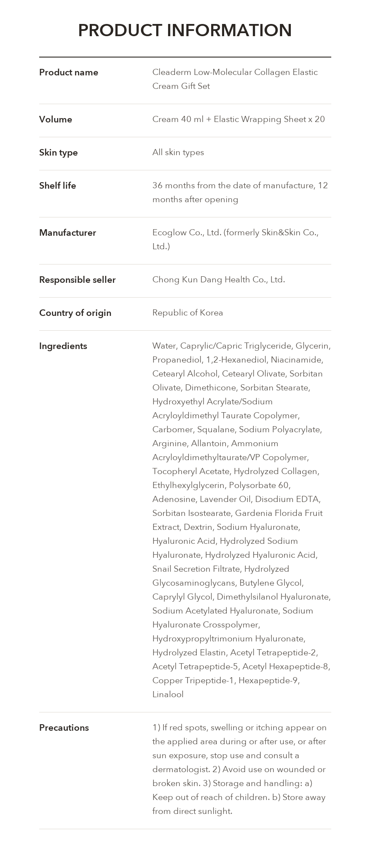370x868 pixels.
Task: Click the Cream 40 ml volume value
Action: (x=239, y=119)
